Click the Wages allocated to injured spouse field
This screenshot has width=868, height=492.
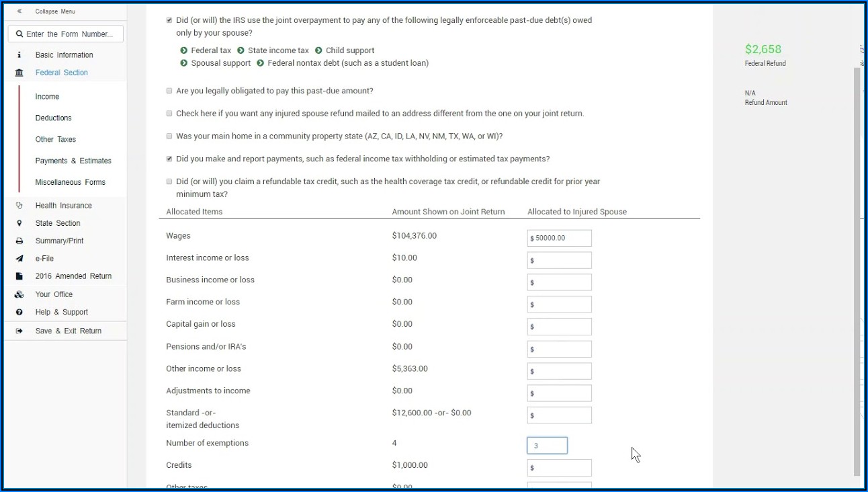pyautogui.click(x=560, y=238)
